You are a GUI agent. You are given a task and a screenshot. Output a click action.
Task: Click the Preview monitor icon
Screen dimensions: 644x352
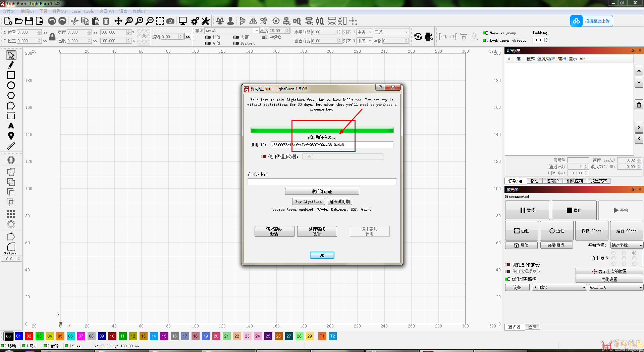pyautogui.click(x=183, y=21)
